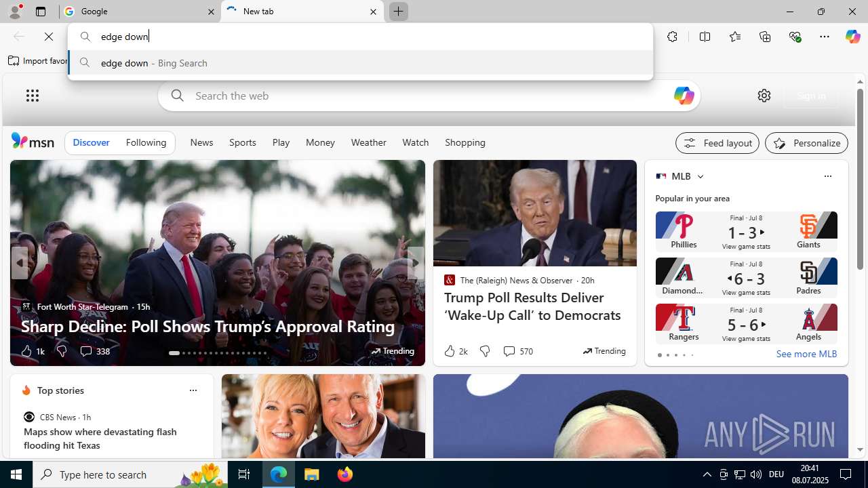Open Diamondbacks vs Padres game stats
Viewport: 868px width, 488px height.
pos(746,278)
